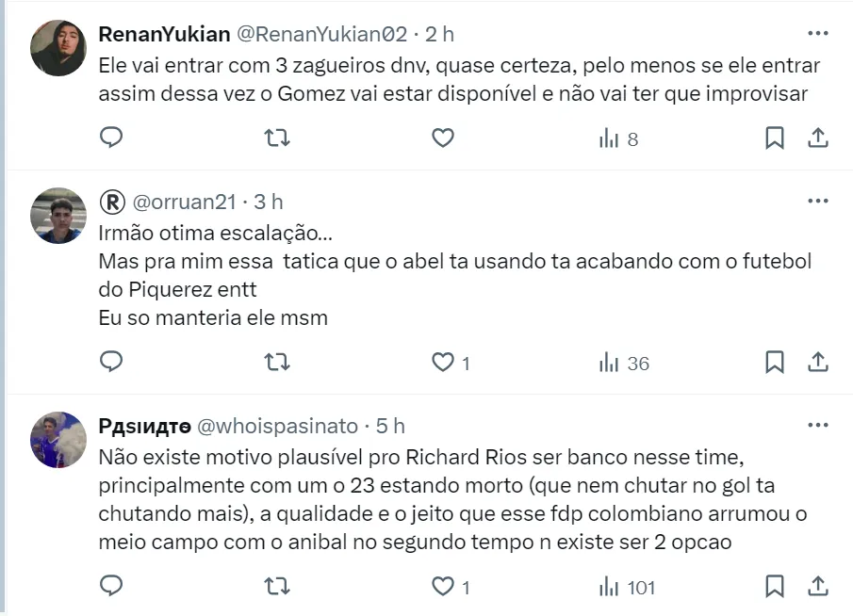Bookmark RenanYukian's tweet
853x616 pixels.
774,138
